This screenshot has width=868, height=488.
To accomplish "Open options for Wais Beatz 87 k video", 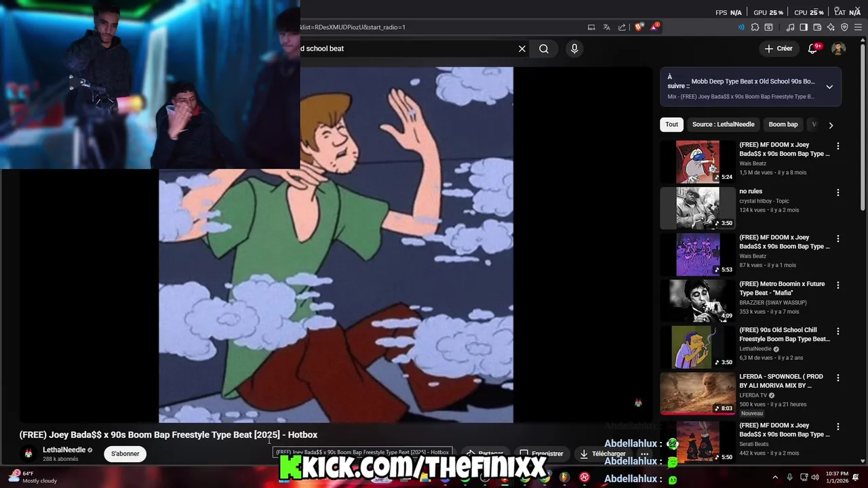I will pyautogui.click(x=838, y=239).
